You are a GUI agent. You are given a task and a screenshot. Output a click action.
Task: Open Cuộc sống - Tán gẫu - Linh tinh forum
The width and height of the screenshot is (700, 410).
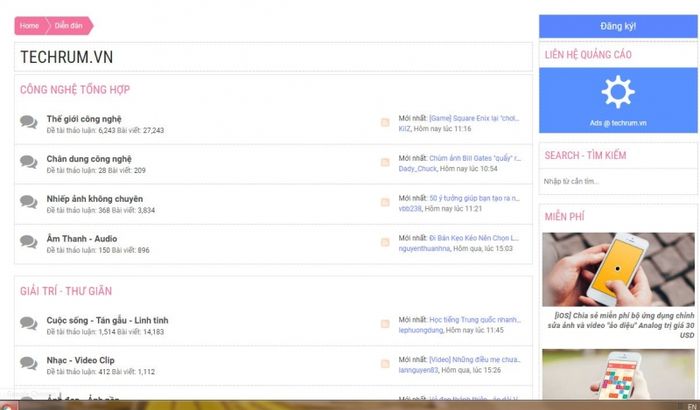(107, 320)
